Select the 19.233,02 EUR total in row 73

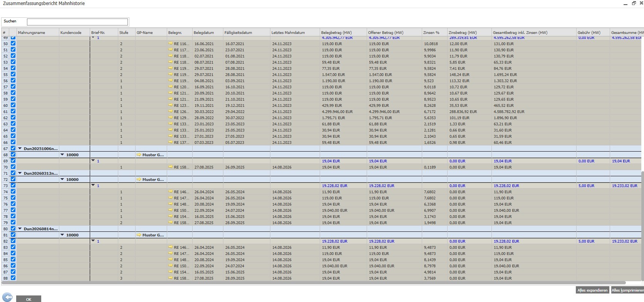click(x=626, y=186)
